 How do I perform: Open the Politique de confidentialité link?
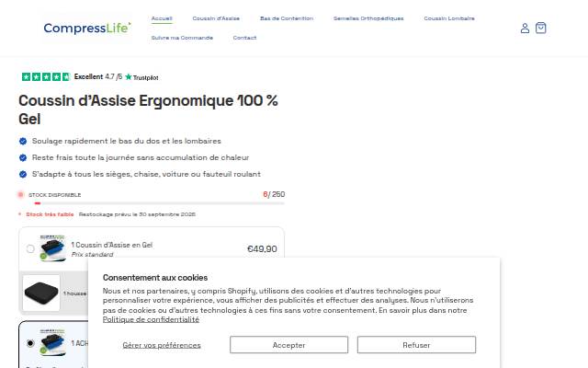(151, 319)
